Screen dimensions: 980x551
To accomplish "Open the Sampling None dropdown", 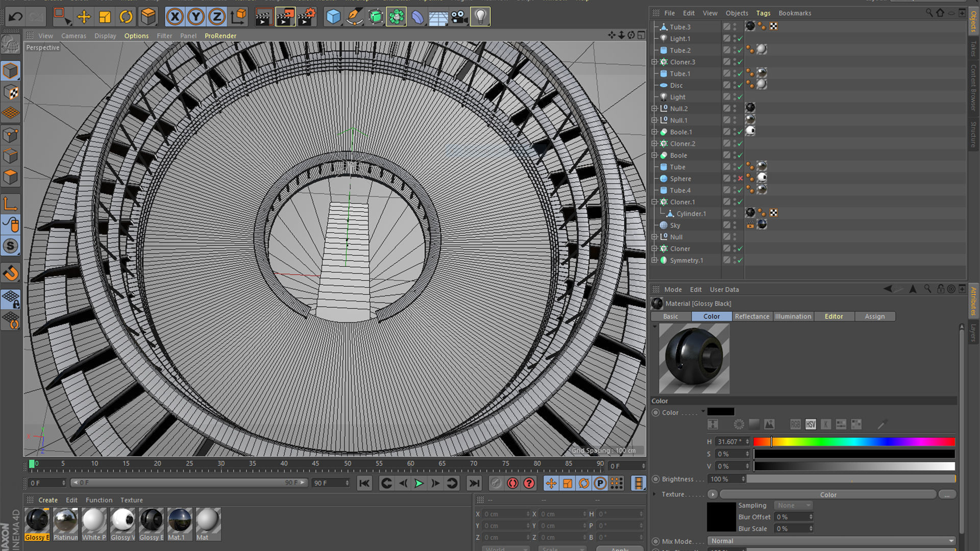I will [x=793, y=505].
